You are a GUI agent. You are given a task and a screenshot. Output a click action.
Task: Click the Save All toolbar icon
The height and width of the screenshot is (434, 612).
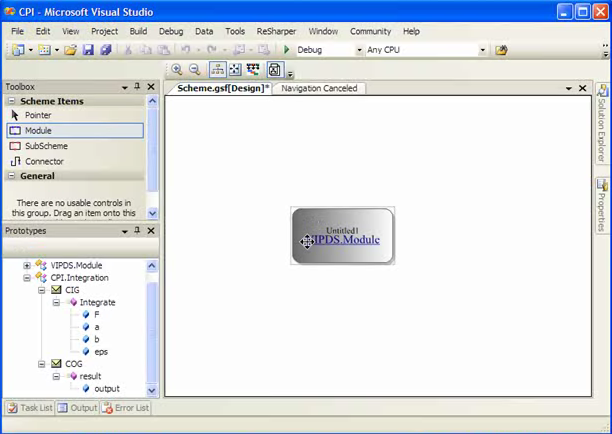(x=106, y=50)
